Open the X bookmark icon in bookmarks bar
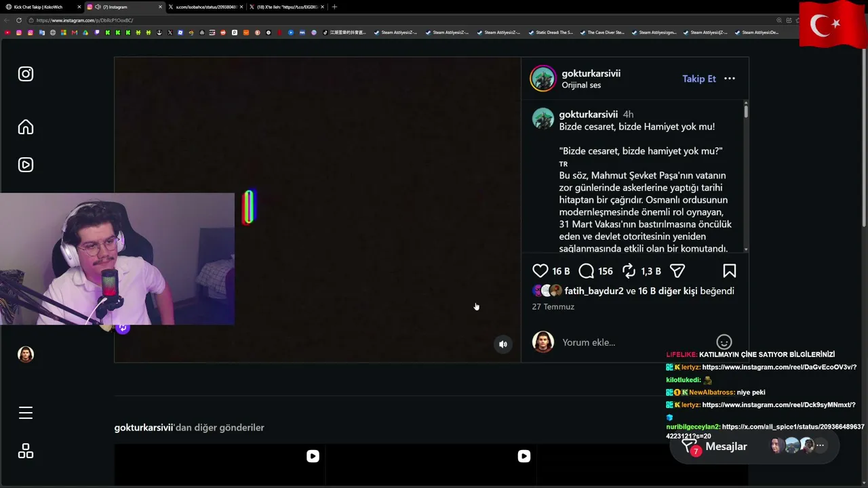 pyautogui.click(x=170, y=33)
